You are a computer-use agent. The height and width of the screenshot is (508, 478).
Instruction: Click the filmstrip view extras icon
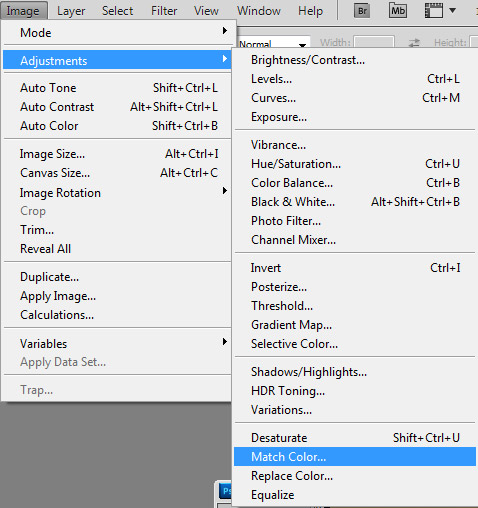(x=434, y=11)
